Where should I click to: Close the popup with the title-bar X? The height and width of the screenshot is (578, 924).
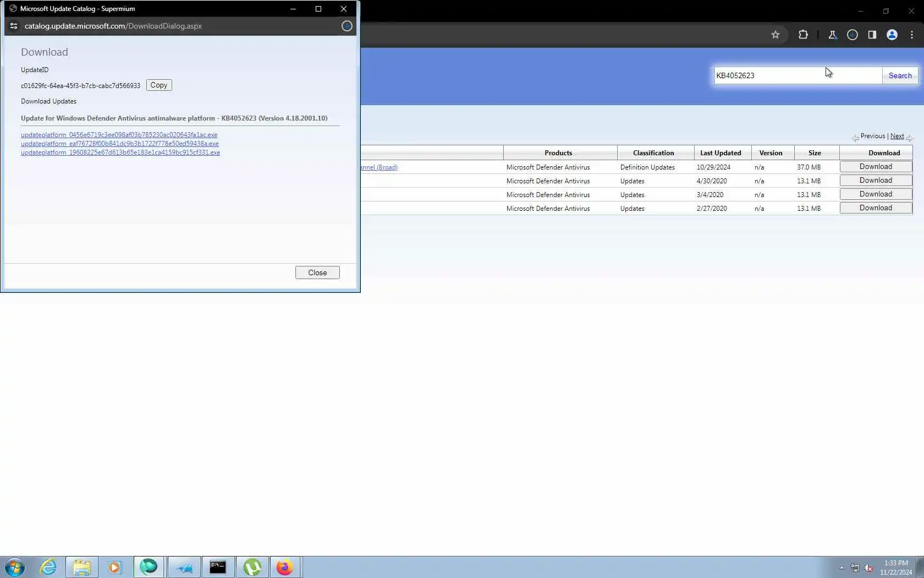pos(344,9)
